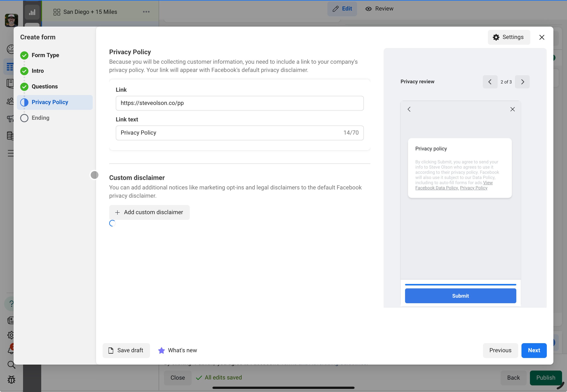Go to next privacy review preview page
Screen dimensions: 567x392
pos(522,82)
